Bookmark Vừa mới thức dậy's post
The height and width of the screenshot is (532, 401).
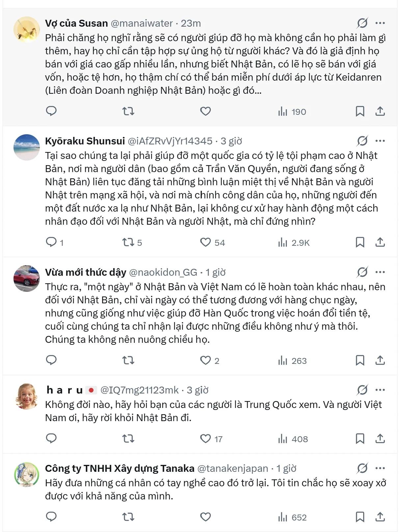pyautogui.click(x=360, y=361)
